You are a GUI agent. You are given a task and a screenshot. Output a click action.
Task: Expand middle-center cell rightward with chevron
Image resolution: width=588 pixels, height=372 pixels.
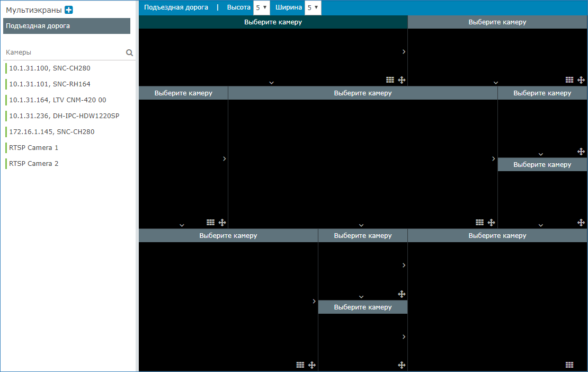(x=493, y=159)
